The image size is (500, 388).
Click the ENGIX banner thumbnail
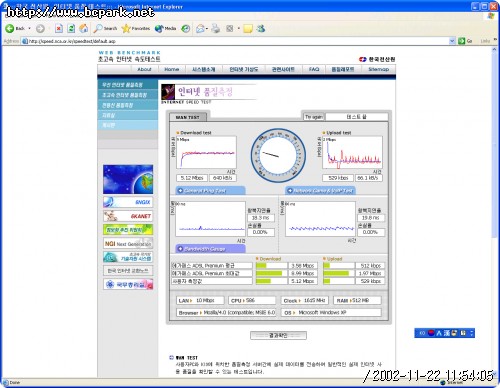[x=128, y=202]
